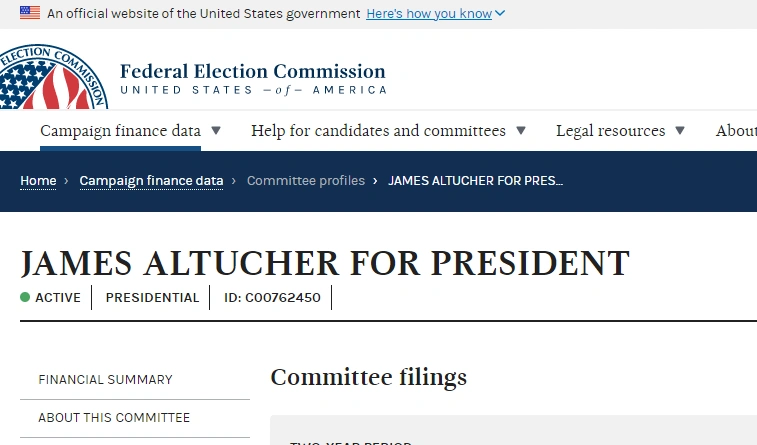Click the US flag icon
Image resolution: width=757 pixels, height=445 pixels.
[30, 13]
